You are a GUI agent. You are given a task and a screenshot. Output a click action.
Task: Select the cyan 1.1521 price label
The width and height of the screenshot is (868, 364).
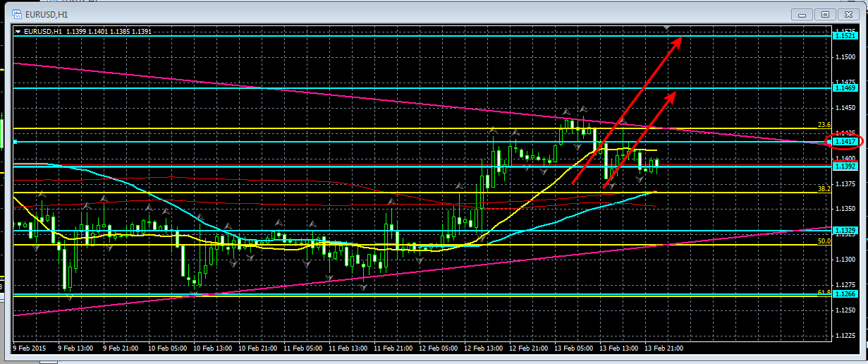coord(844,35)
